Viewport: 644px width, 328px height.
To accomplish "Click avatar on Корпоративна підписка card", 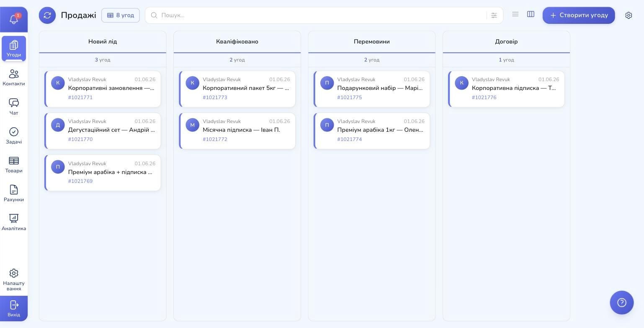I will [462, 83].
